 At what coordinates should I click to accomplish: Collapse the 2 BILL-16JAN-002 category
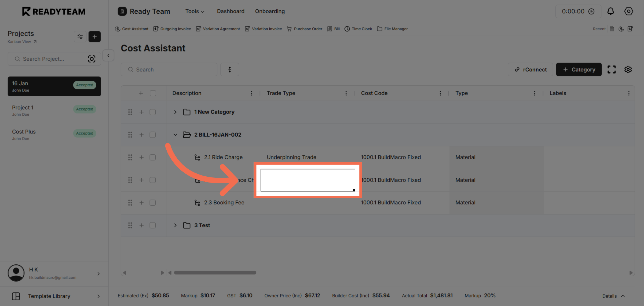click(175, 134)
